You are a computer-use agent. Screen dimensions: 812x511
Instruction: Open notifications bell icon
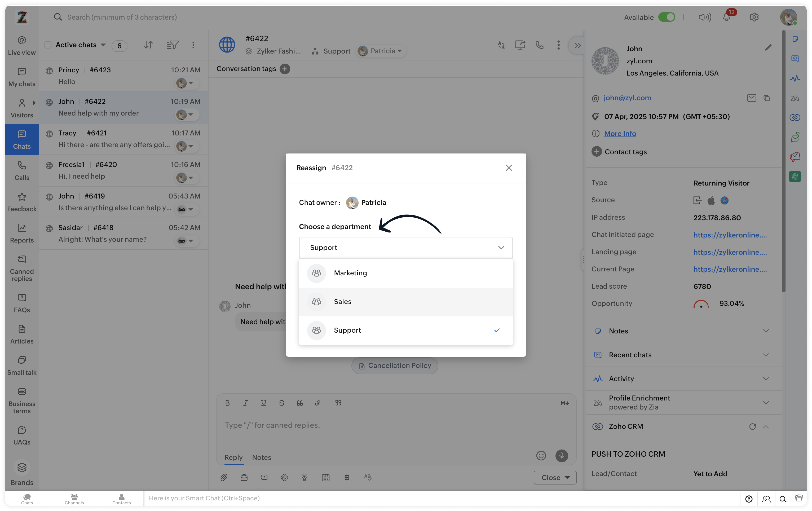click(x=726, y=17)
